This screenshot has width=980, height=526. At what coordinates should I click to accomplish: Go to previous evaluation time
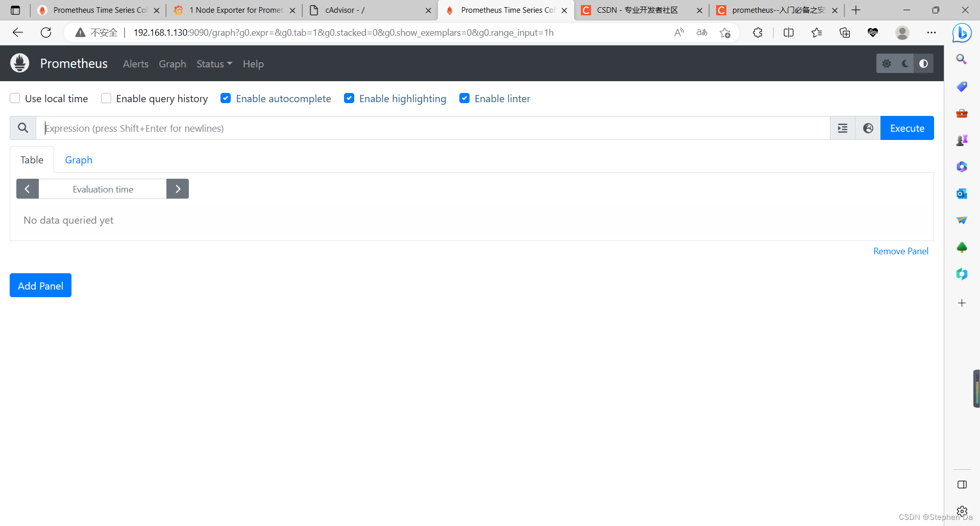(28, 189)
